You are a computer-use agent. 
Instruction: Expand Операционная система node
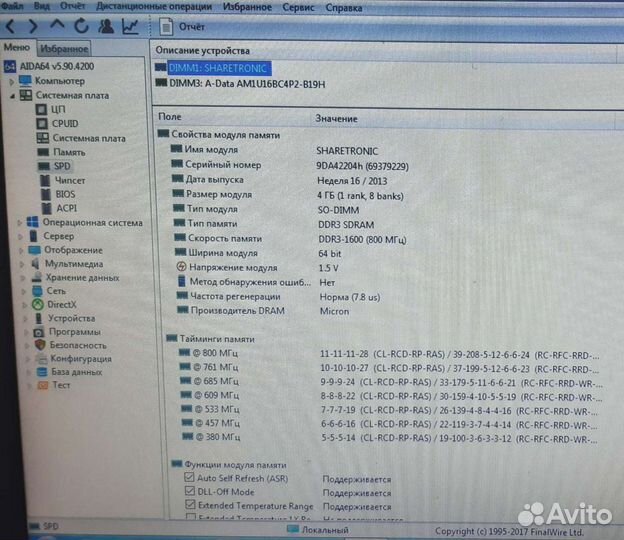click(20, 223)
